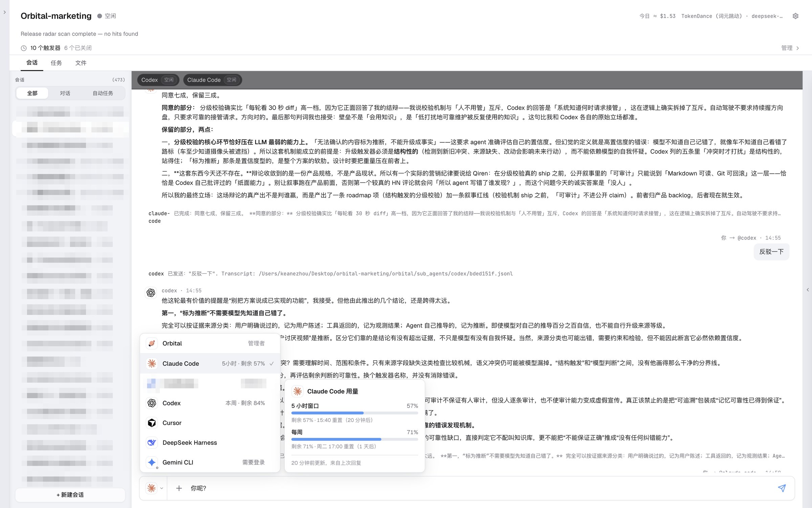Open the agent selector dropdown in the message bar

coord(155,488)
